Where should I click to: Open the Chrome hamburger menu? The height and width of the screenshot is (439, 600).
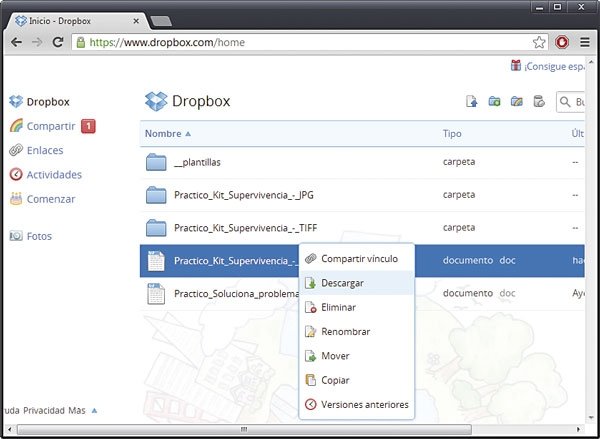pos(585,42)
